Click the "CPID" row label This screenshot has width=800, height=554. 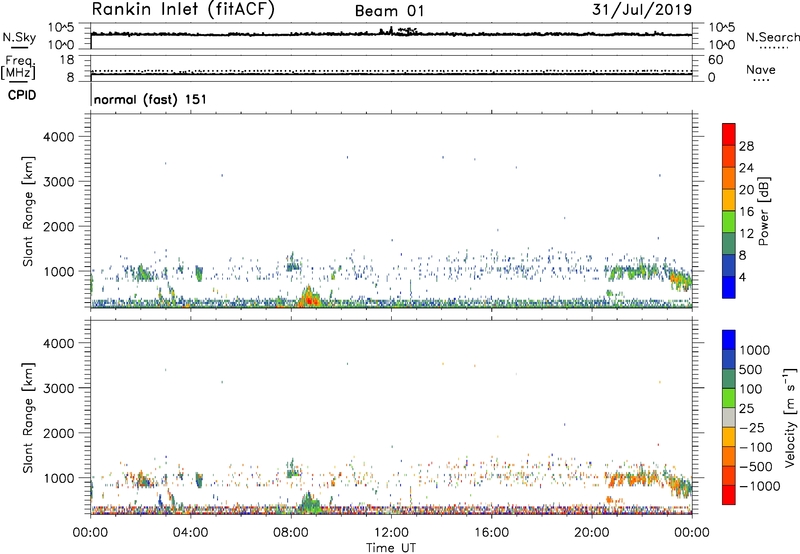21,95
